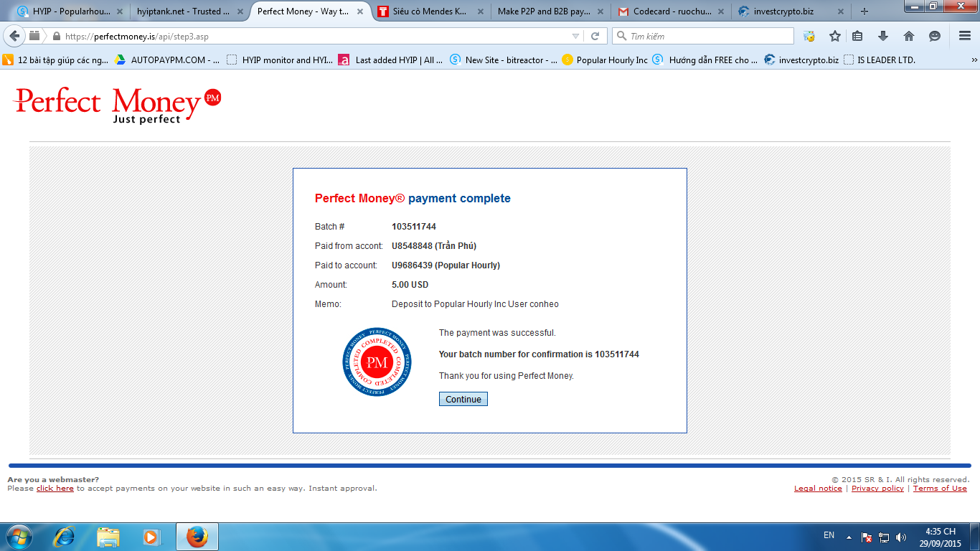
Task: Open the 'Popular Hourly Inc' bookmark
Action: click(x=605, y=60)
